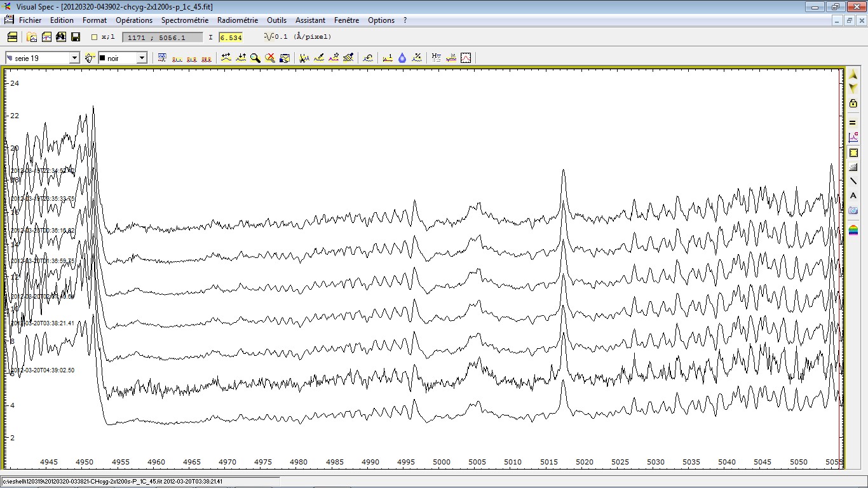Open the 'serie 19' series dropdown
868x488 pixels.
pos(74,58)
